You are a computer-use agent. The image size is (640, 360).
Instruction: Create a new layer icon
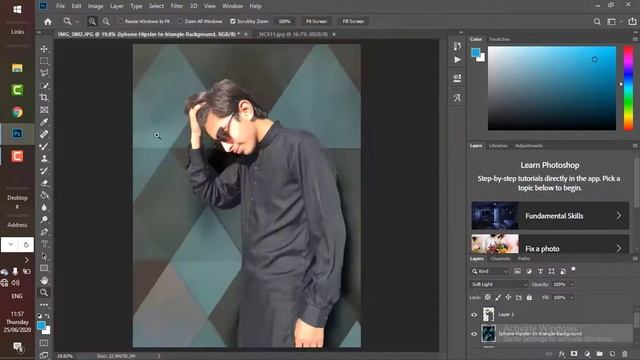point(612,354)
